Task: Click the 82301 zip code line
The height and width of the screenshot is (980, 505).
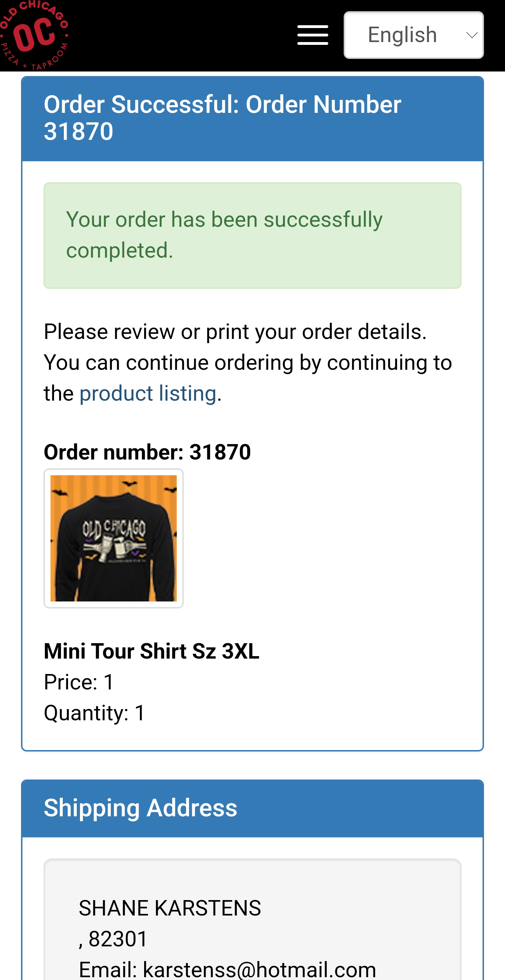Action: tap(113, 939)
